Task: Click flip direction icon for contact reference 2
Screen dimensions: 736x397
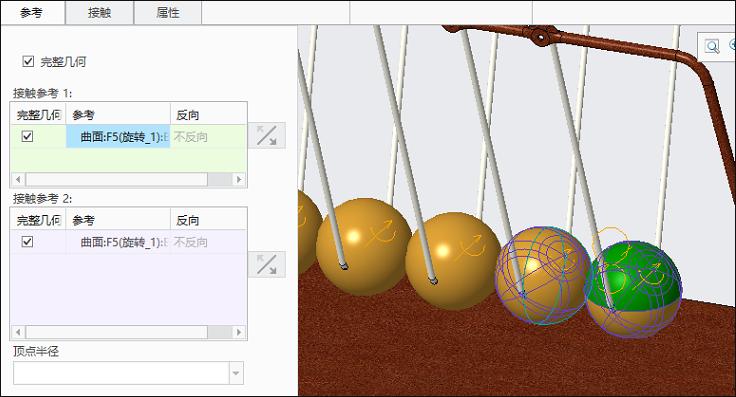Action: pos(267,265)
